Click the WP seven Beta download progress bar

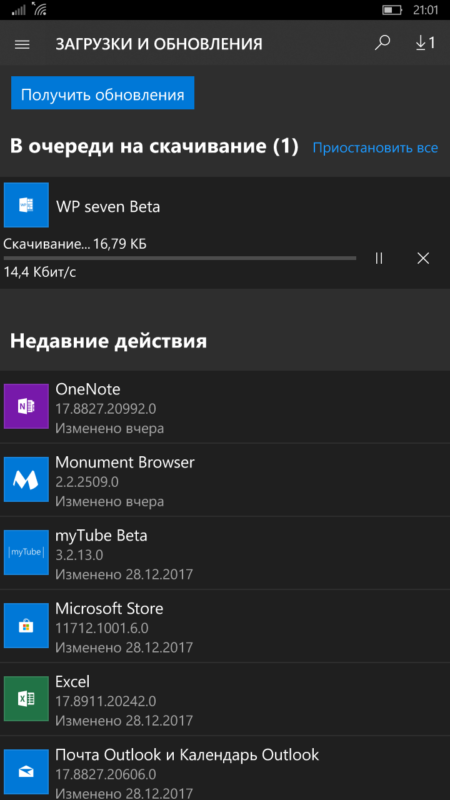tap(180, 259)
